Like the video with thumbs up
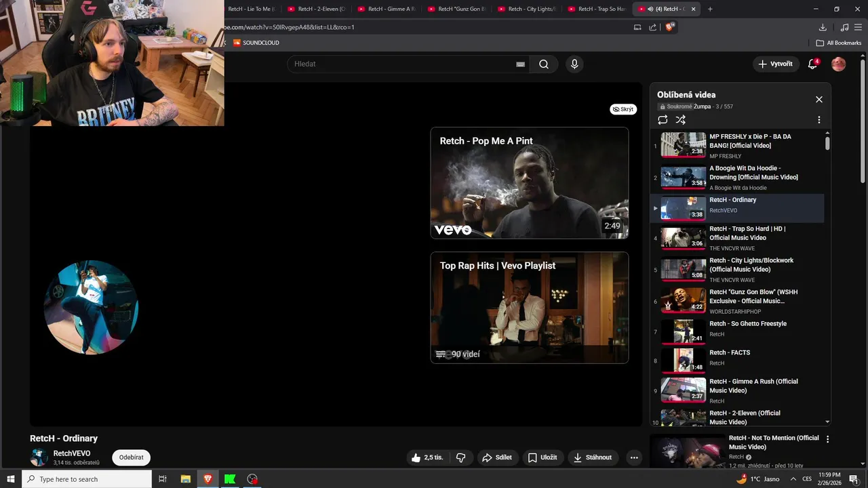 click(427, 457)
